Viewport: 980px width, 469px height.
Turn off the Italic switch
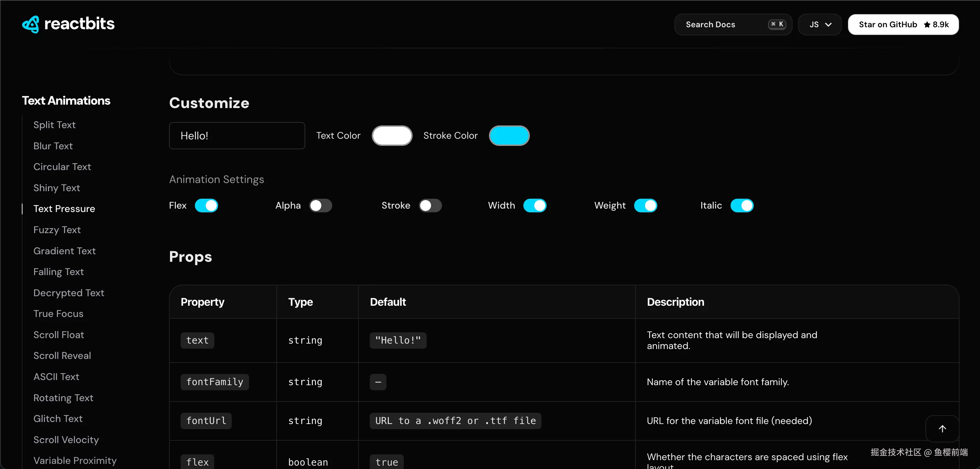pyautogui.click(x=741, y=206)
